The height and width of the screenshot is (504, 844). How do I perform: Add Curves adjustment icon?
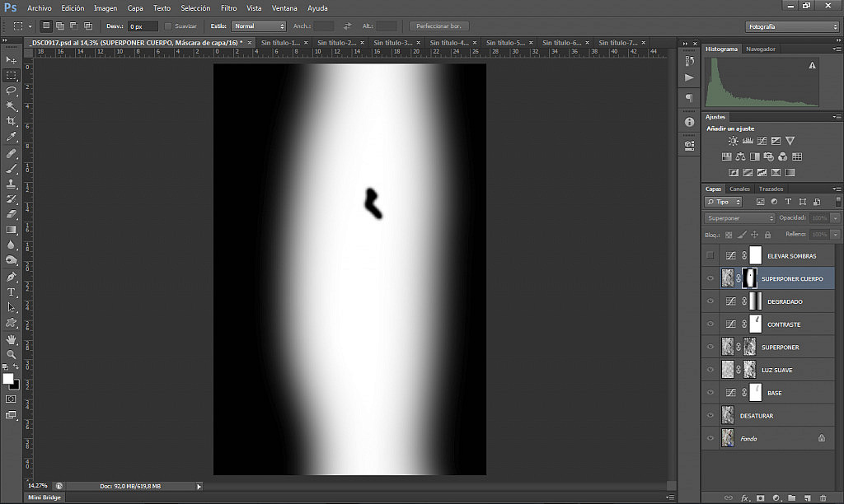click(x=762, y=141)
